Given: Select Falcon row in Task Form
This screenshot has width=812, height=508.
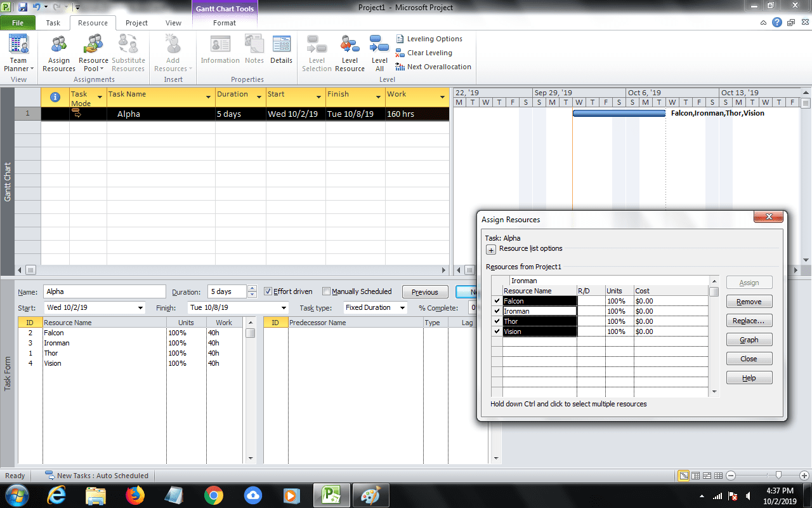Looking at the screenshot, I should (131, 333).
